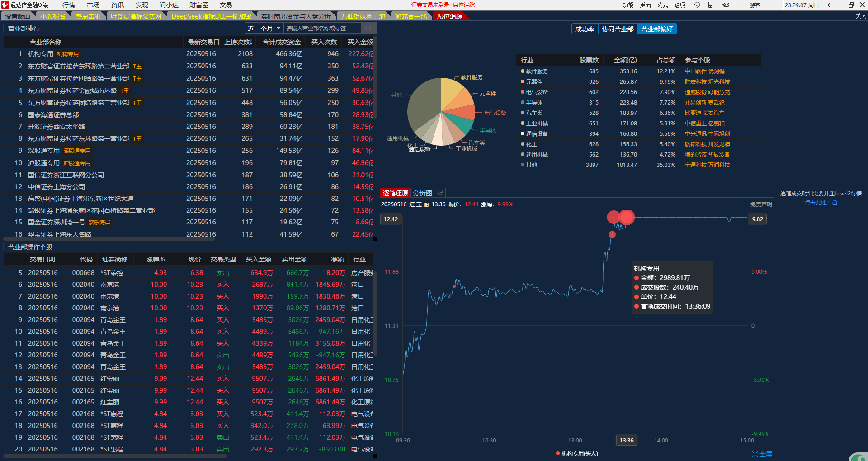The height and width of the screenshot is (461, 868).
Task: Select the 营业部偏好 toggle button
Action: coord(657,29)
